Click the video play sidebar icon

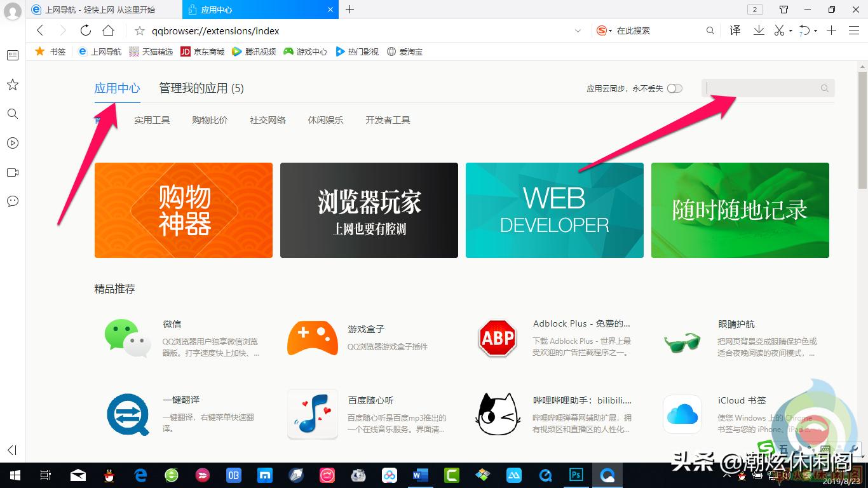click(12, 143)
